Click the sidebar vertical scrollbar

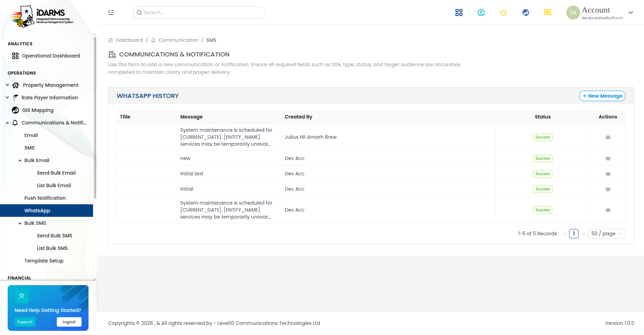coord(95,117)
